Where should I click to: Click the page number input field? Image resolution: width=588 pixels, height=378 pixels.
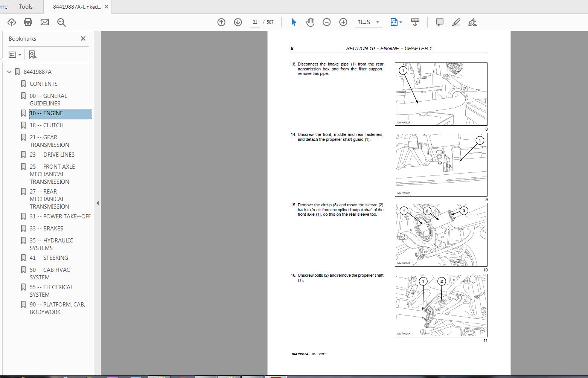coord(255,22)
